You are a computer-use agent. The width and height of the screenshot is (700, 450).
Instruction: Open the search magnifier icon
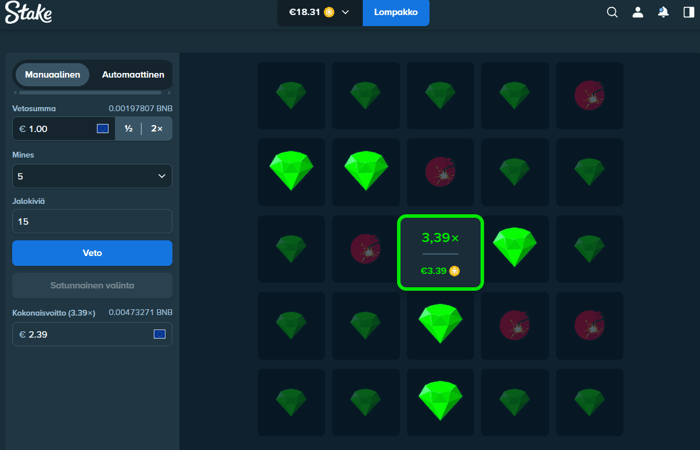tap(612, 12)
